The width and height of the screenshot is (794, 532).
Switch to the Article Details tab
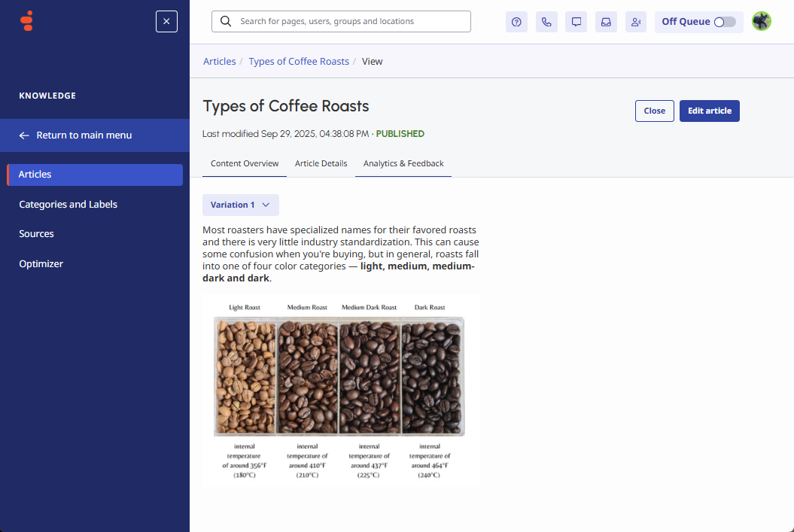[x=321, y=163]
